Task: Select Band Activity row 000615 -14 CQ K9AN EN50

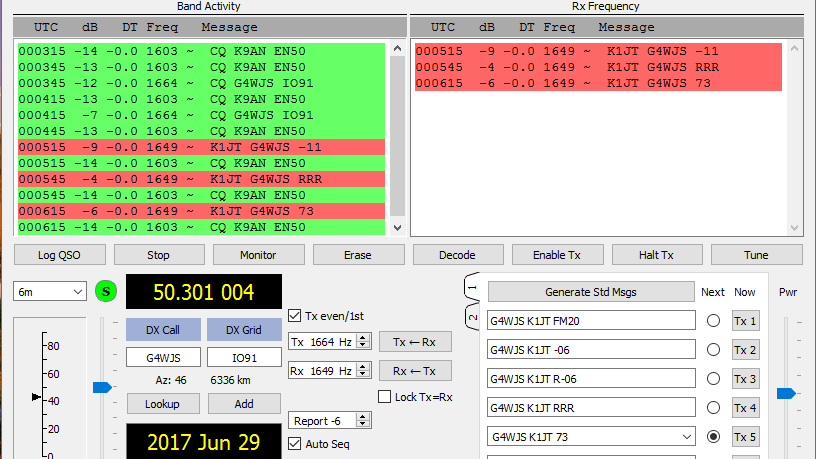Action: [x=201, y=227]
